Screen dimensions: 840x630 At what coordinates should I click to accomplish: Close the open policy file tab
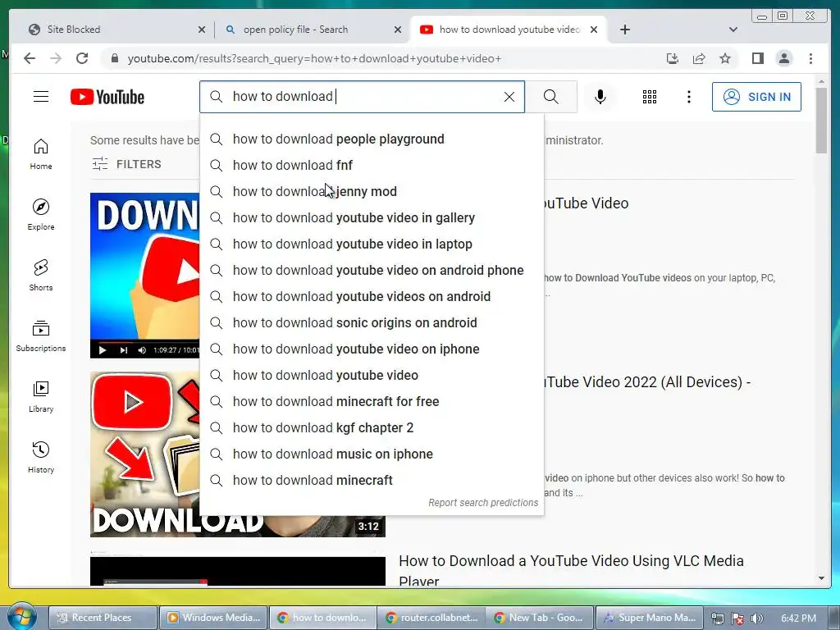(x=398, y=30)
